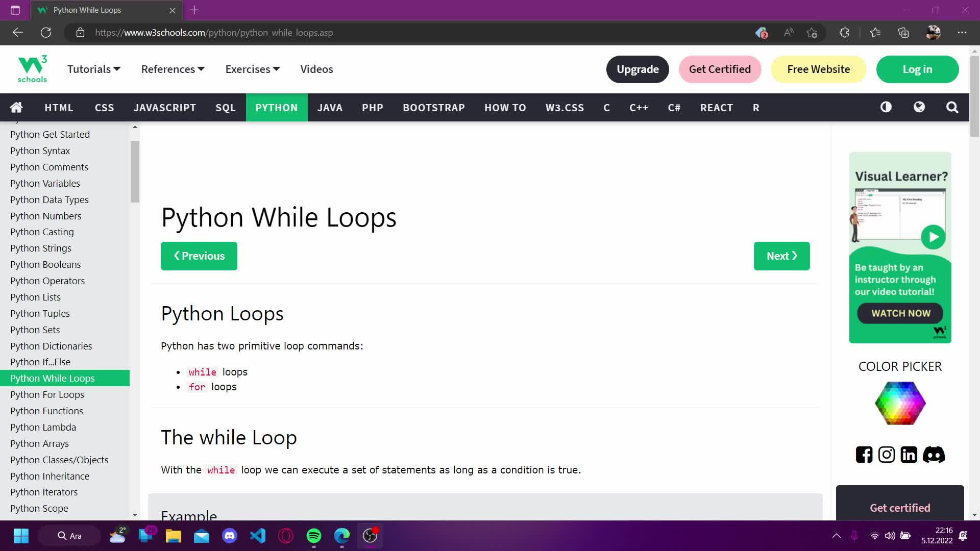Go to the Next chapter
980x551 pixels.
coord(781,256)
